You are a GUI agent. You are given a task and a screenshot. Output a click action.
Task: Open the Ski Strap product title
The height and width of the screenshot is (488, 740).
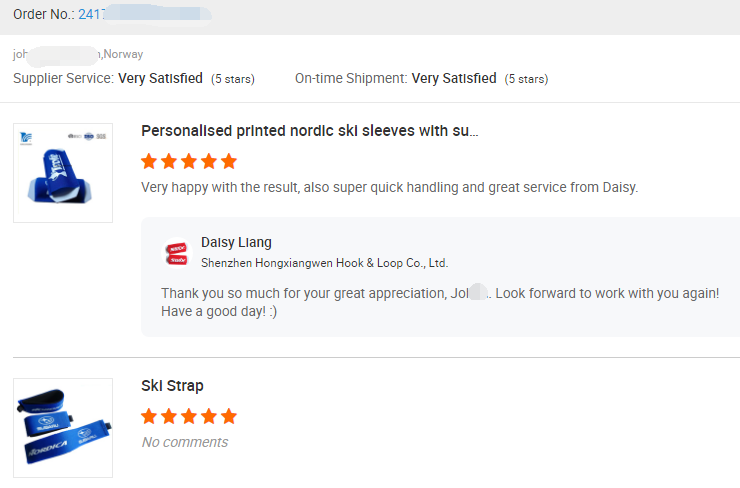(x=172, y=386)
